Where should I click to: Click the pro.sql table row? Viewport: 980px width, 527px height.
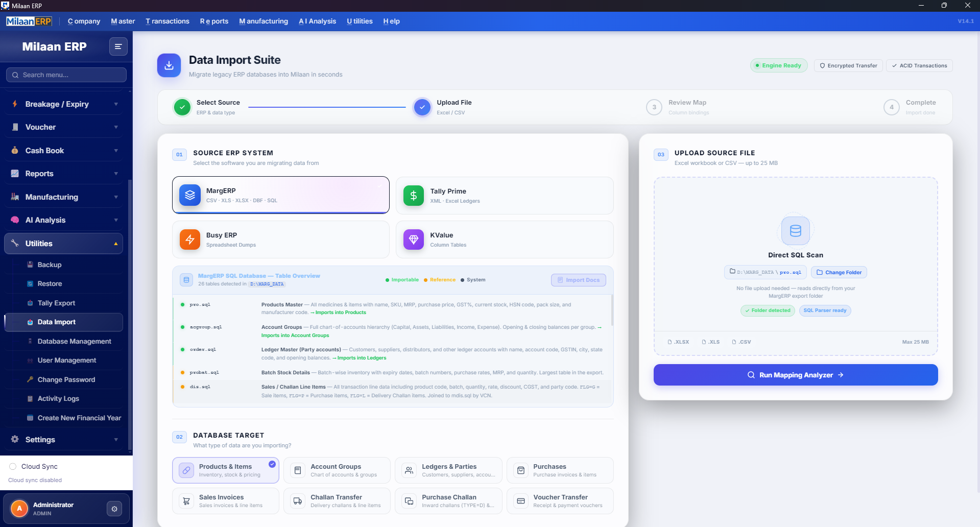coord(392,308)
